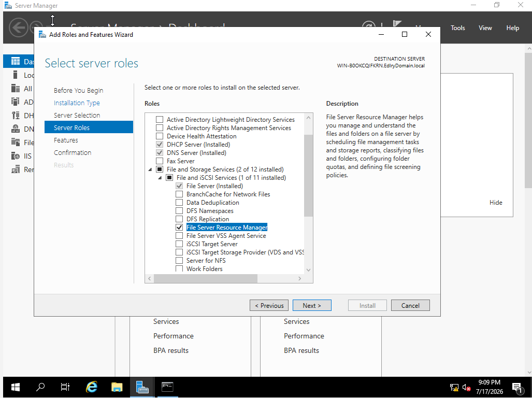
Task: Check File Server VSS Agent Service
Action: click(x=179, y=235)
